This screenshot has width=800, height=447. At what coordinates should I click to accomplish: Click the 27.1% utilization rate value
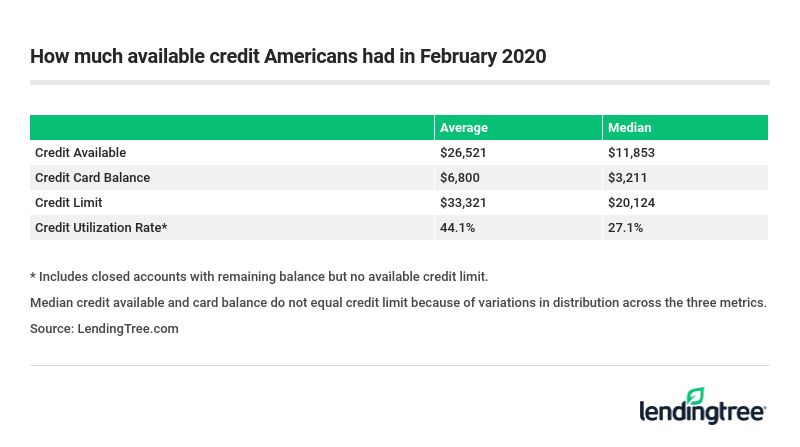coord(625,228)
